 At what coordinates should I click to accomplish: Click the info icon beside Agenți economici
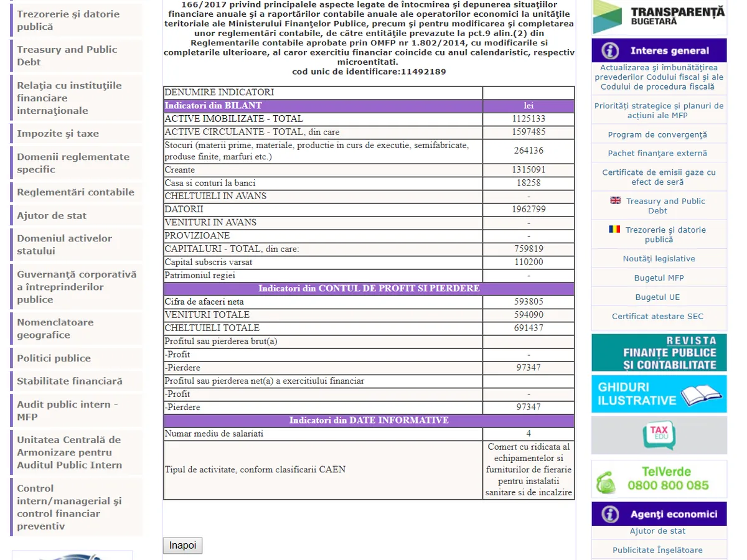(610, 514)
